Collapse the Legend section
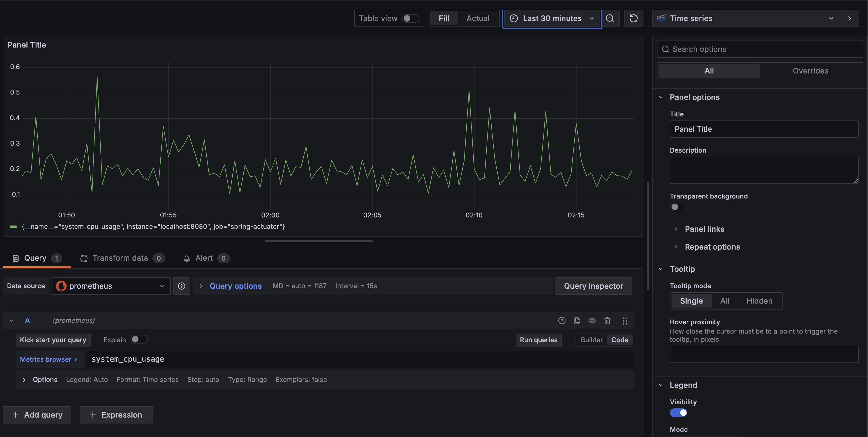868x437 pixels. [661, 385]
